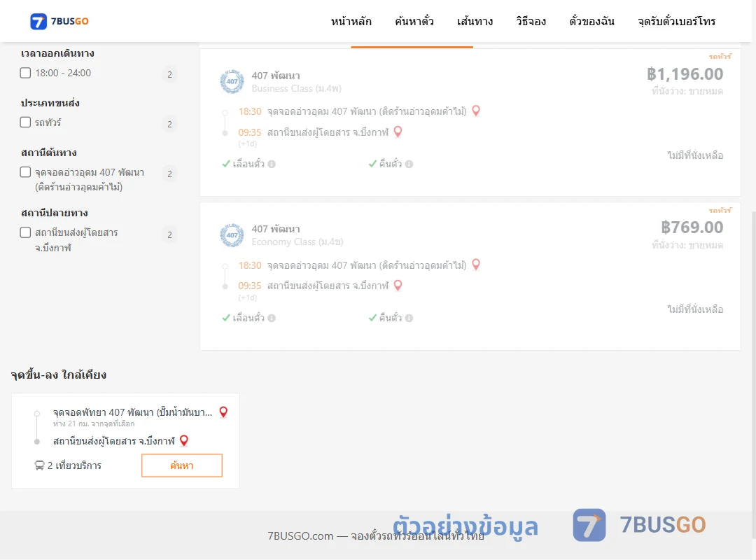This screenshot has width=756, height=560.
Task: Open map pin for Economy Class arrival station
Action: [x=398, y=285]
